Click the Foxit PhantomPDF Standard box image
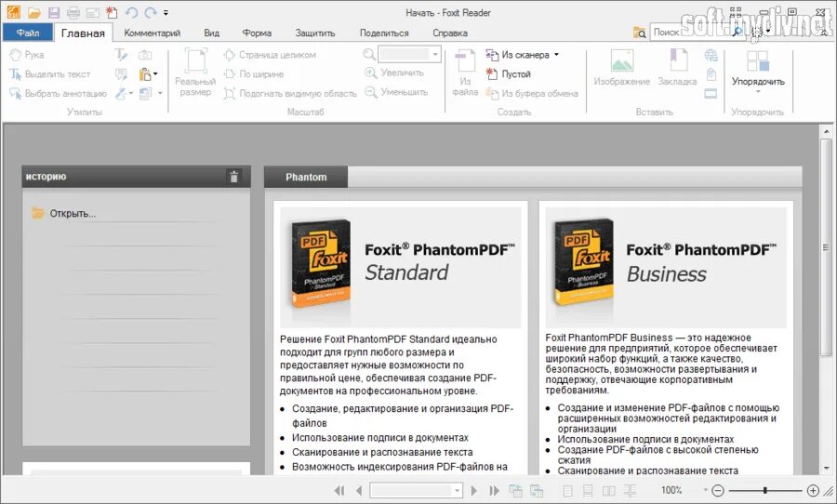 pyautogui.click(x=321, y=264)
